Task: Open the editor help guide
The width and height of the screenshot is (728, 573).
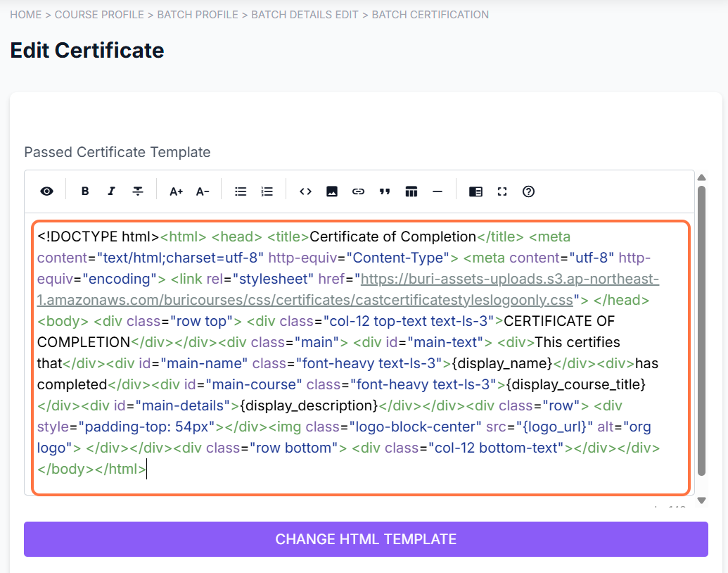Action: (x=528, y=191)
